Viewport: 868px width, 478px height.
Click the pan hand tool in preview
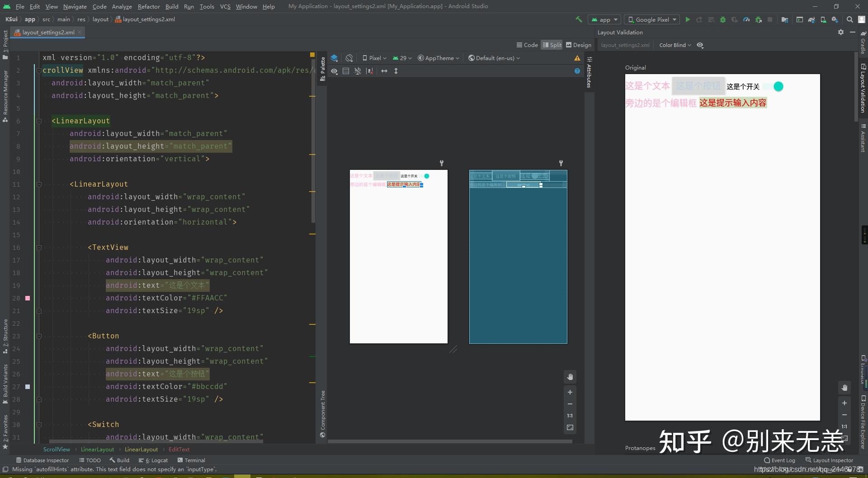(570, 377)
